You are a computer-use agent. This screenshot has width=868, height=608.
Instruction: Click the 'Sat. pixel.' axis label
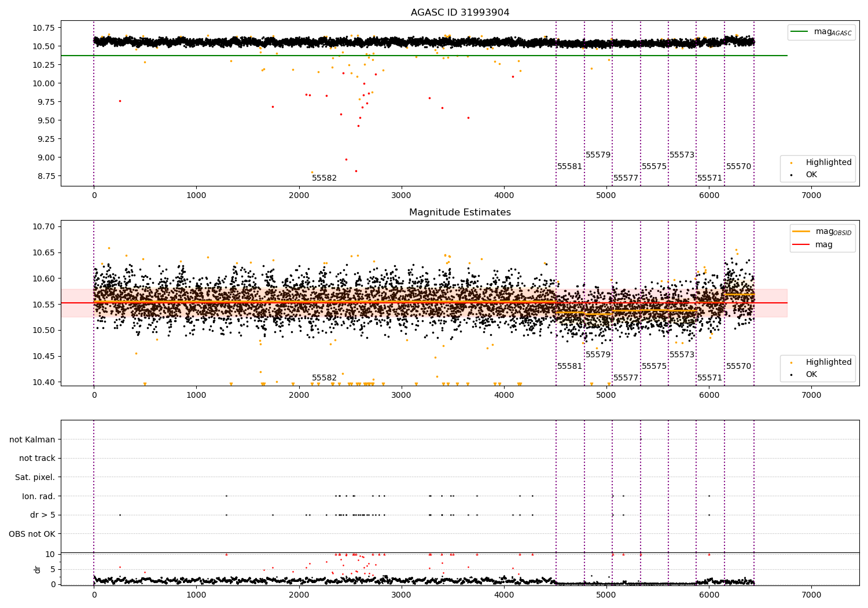(35, 477)
